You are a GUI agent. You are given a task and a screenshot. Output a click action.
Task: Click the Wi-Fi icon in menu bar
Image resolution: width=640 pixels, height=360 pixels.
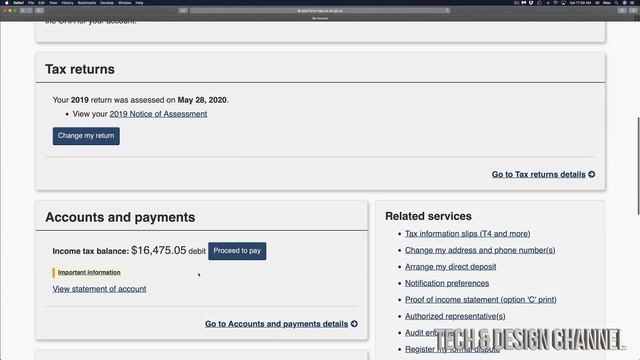556,3
